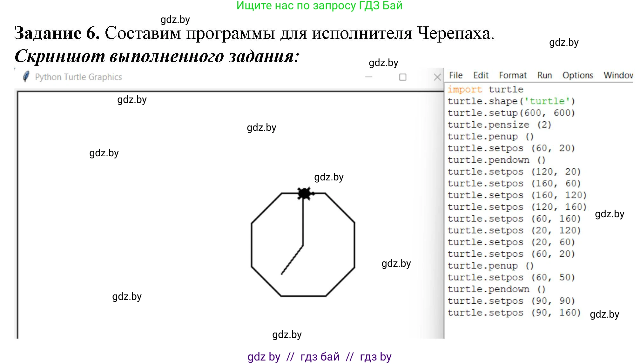Open the Format menu
Viewport: 640px width, 364px height.
pos(513,75)
